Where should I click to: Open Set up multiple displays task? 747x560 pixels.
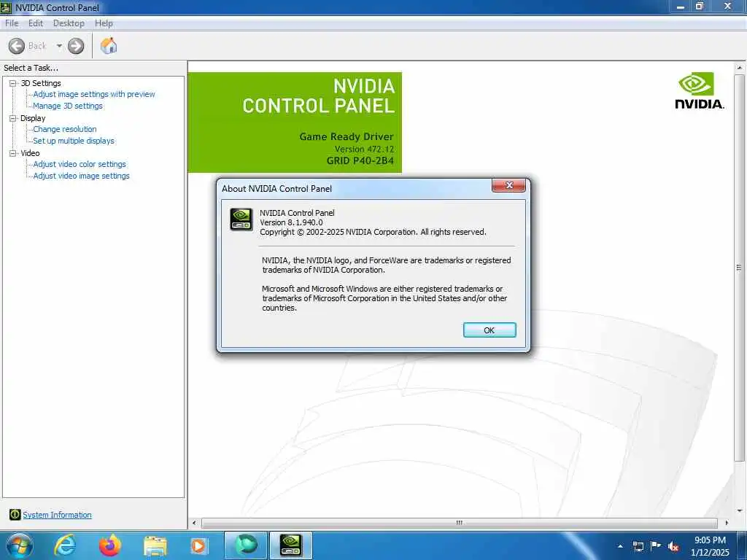click(x=74, y=141)
